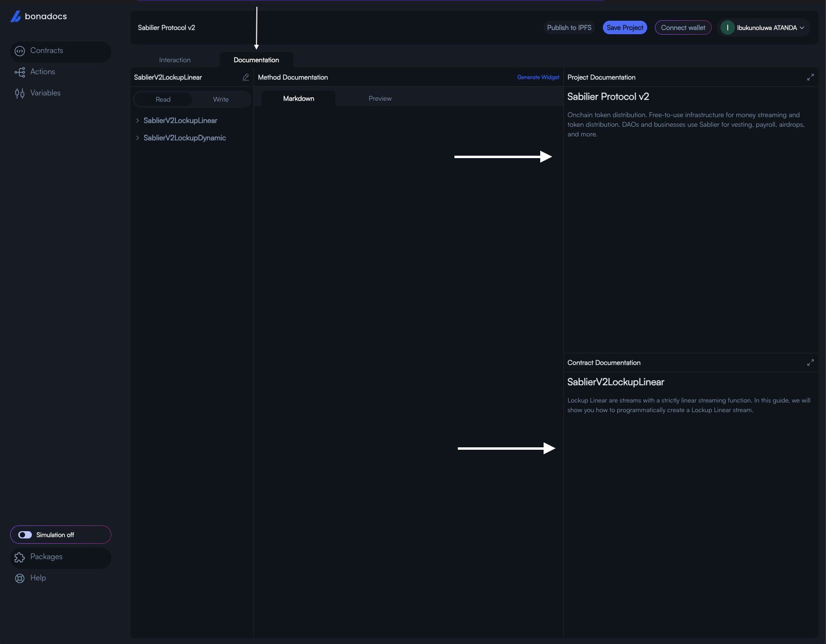826x644 pixels.
Task: Click the user avatar initial I
Action: coord(727,27)
